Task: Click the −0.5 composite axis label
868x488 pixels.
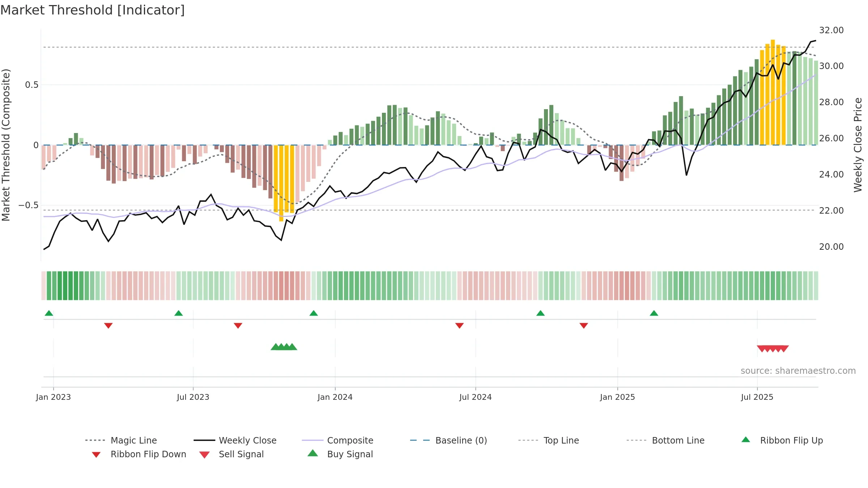Action: click(29, 205)
